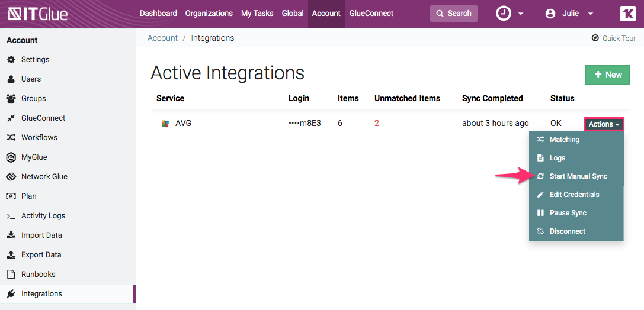Choose Start Manual Sync menu entry

(x=576, y=176)
